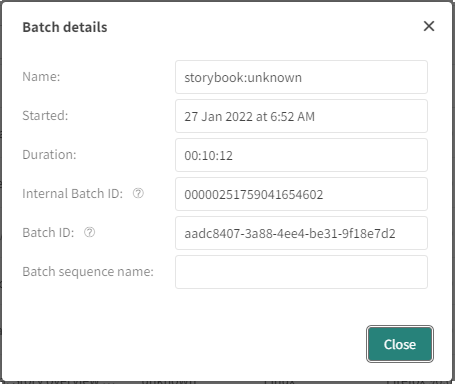Click the Batch details dialog title
Screen dimensions: 455x384
(x=65, y=27)
